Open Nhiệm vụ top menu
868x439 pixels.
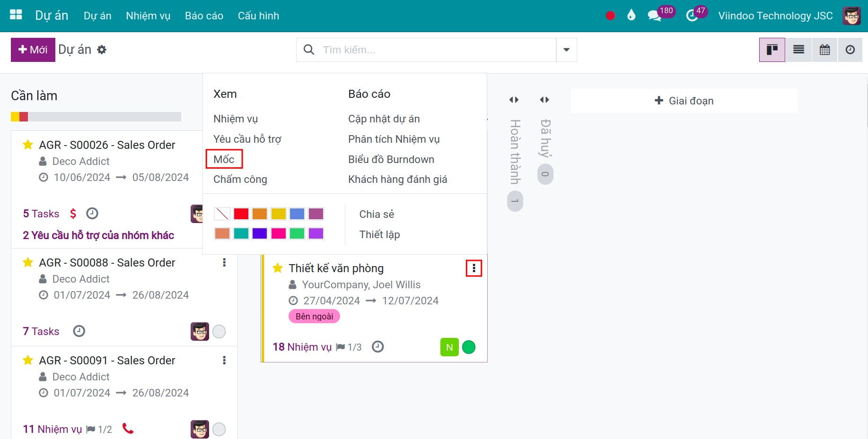[148, 16]
